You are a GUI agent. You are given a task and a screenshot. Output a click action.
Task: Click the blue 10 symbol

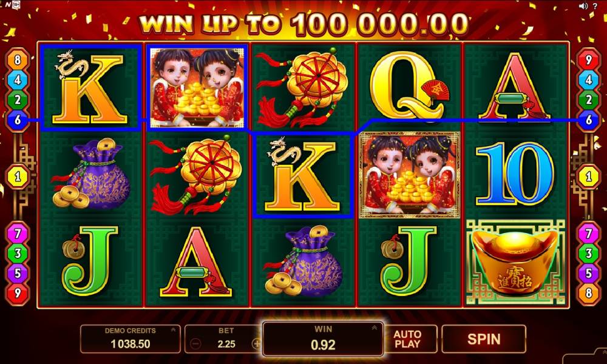point(515,174)
